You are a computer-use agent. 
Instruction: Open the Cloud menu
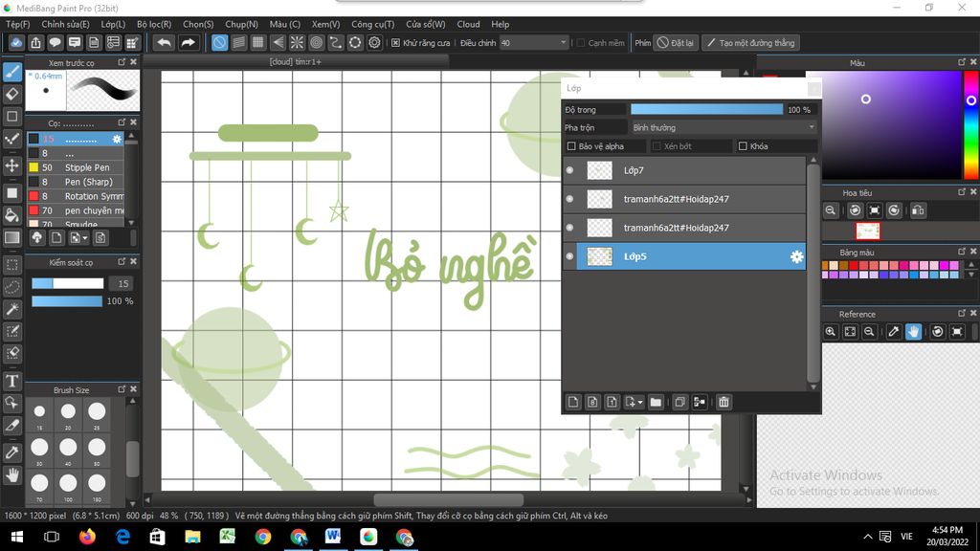point(468,24)
